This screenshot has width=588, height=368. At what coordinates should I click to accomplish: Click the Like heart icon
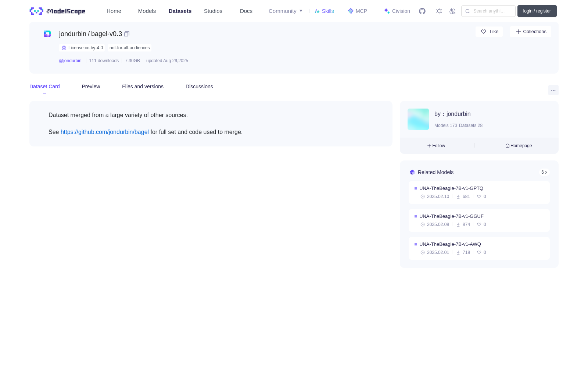(x=484, y=32)
